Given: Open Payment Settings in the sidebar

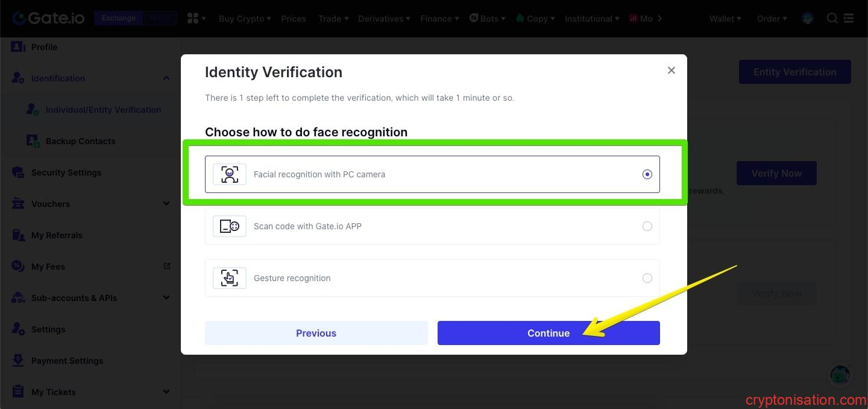Looking at the screenshot, I should [67, 361].
